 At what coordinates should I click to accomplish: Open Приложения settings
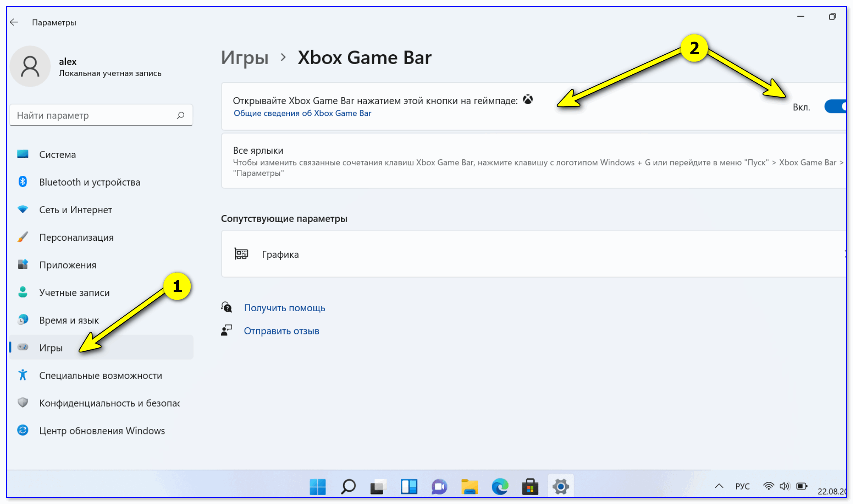coord(101,265)
